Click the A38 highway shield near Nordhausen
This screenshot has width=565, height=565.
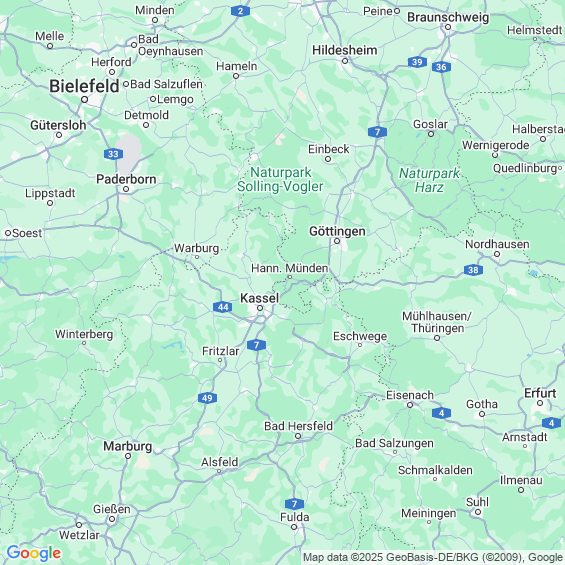pyautogui.click(x=473, y=270)
